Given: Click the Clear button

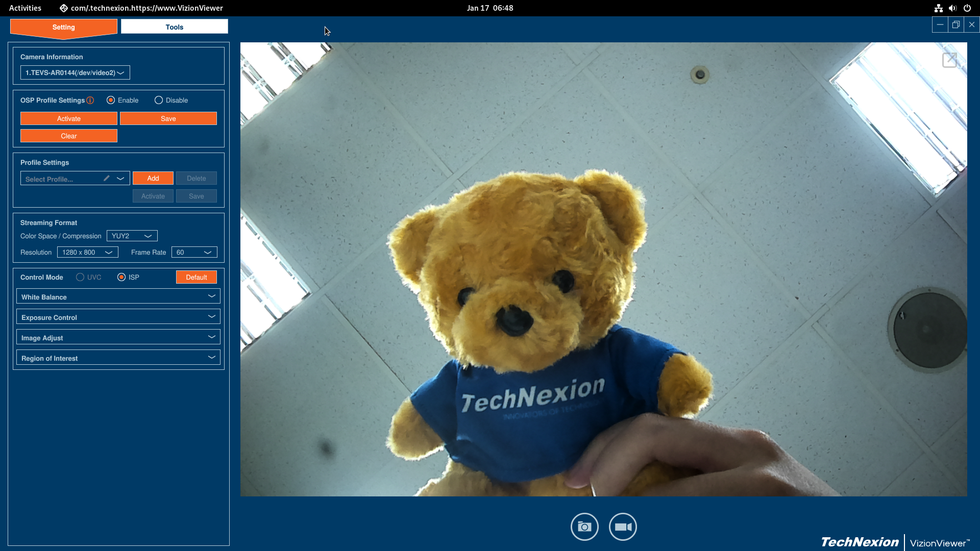Looking at the screenshot, I should [69, 136].
